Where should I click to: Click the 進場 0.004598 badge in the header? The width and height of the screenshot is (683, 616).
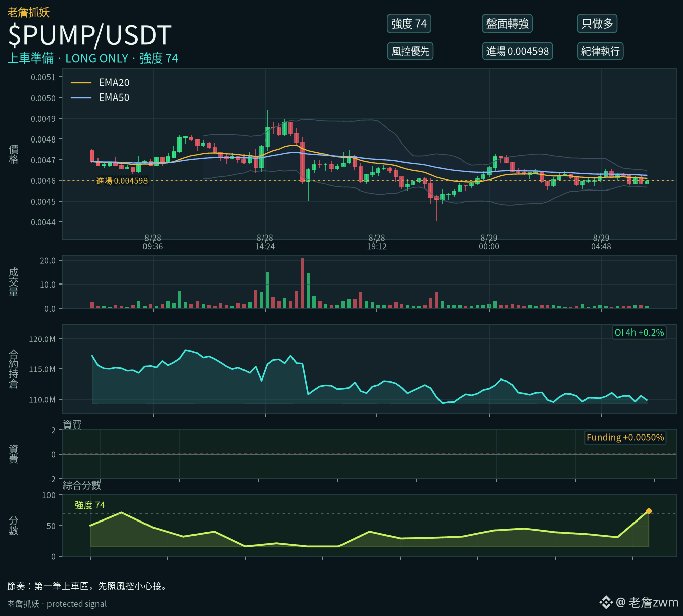pyautogui.click(x=517, y=51)
